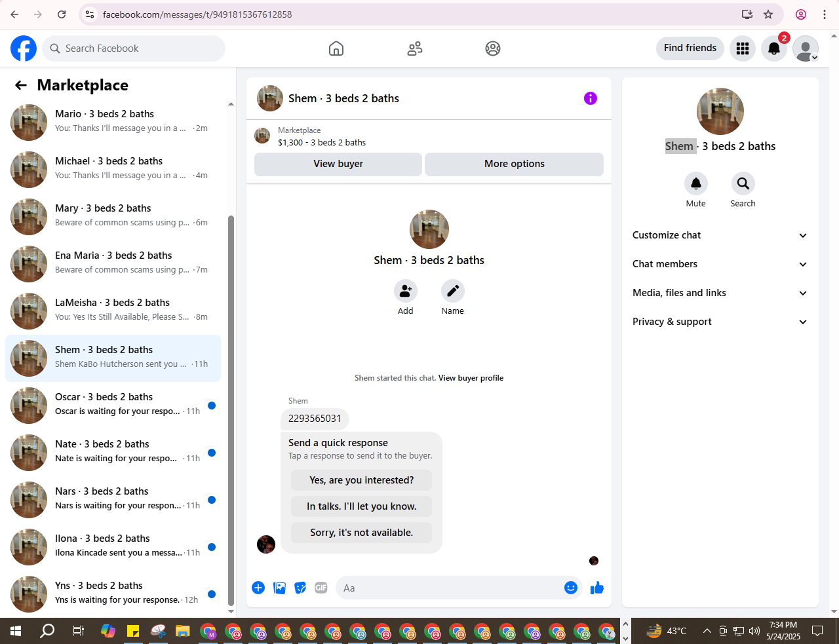Click the conversation list scrollbar
This screenshot has width=839, height=644.
point(231,411)
